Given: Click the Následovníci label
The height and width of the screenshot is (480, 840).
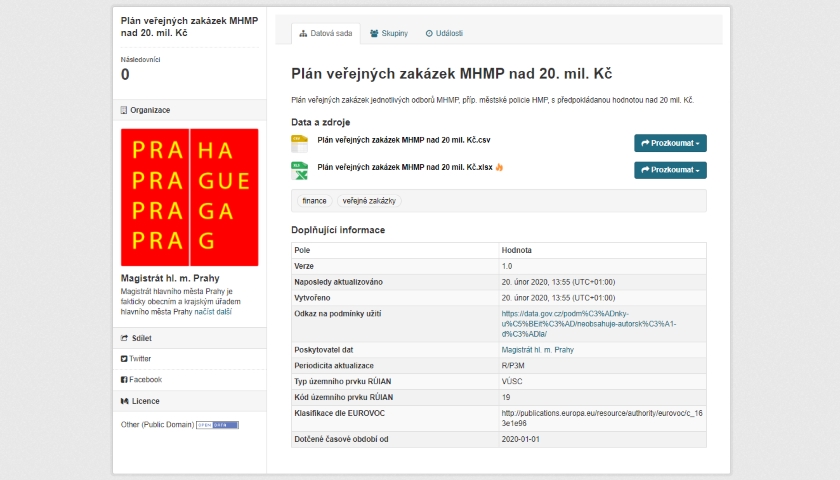Looking at the screenshot, I should point(140,59).
